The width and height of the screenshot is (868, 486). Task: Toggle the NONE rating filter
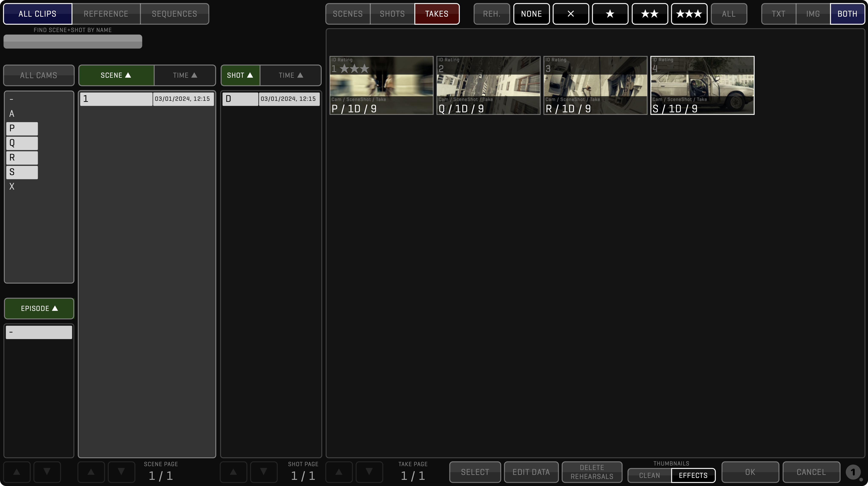tap(531, 14)
